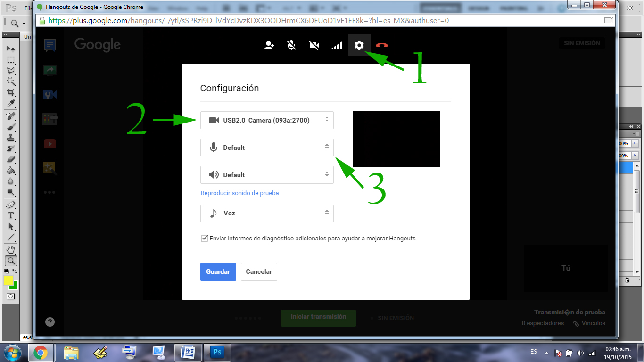The width and height of the screenshot is (644, 362).
Task: Open the Hangouts chat sidebar icon
Action: coord(50,46)
